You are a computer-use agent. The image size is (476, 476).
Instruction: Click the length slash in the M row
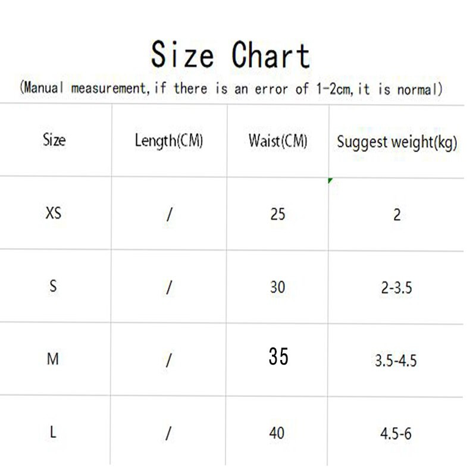[x=169, y=360]
